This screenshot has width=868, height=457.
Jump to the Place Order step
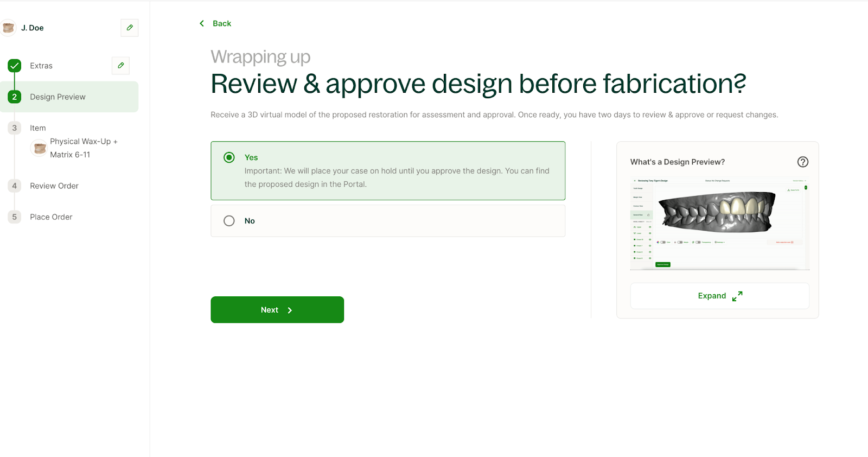51,217
